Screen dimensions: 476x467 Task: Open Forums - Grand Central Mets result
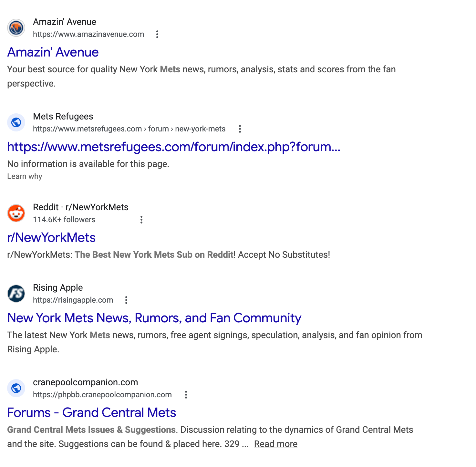(92, 413)
